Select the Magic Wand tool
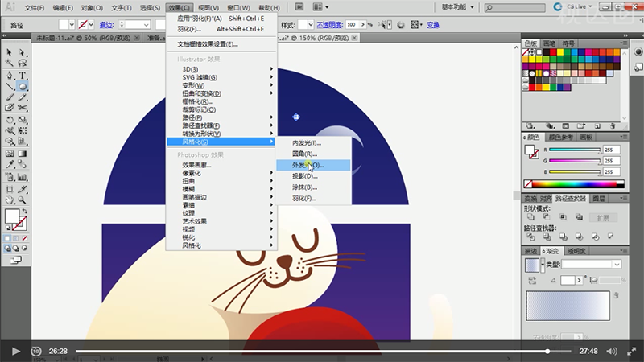 pyautogui.click(x=10, y=63)
